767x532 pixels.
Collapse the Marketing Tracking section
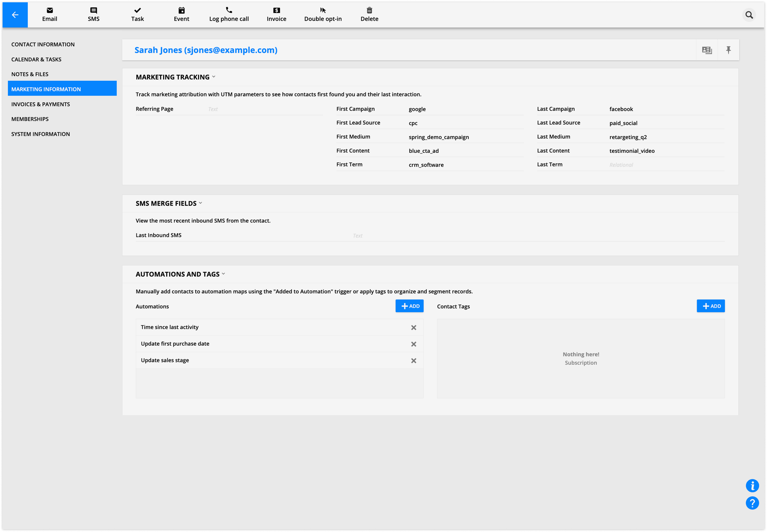click(x=214, y=77)
